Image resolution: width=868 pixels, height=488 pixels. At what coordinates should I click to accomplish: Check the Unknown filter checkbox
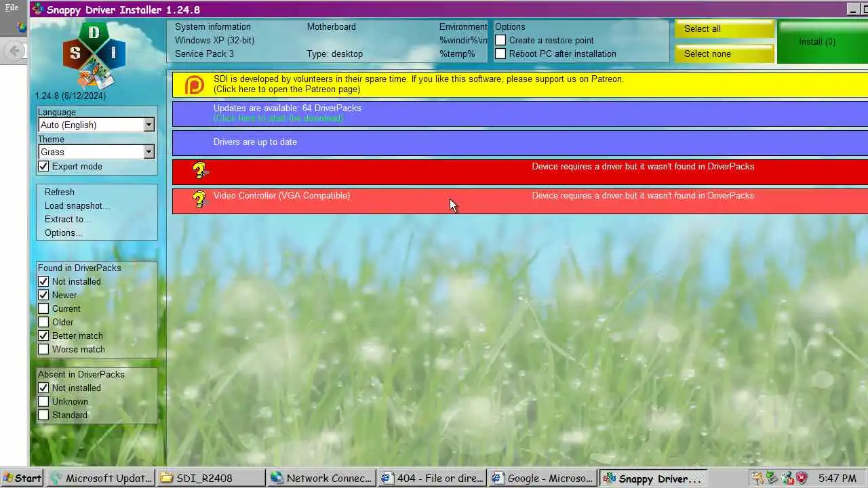(43, 401)
